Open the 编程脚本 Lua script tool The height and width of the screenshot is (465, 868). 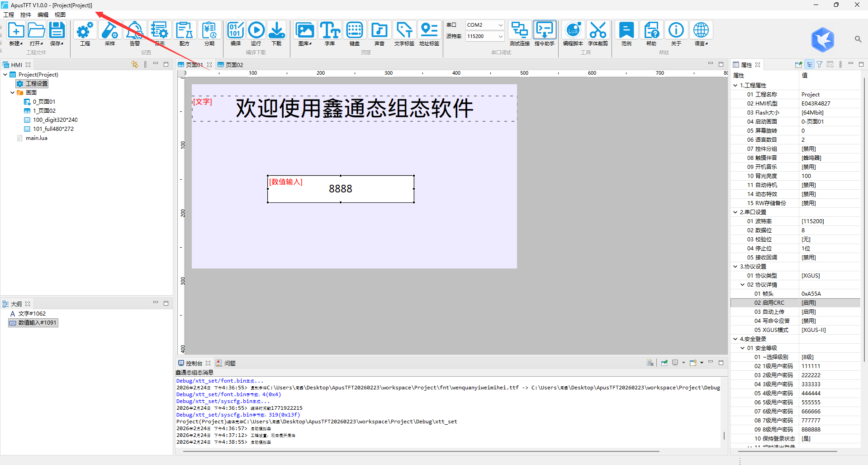click(x=573, y=31)
